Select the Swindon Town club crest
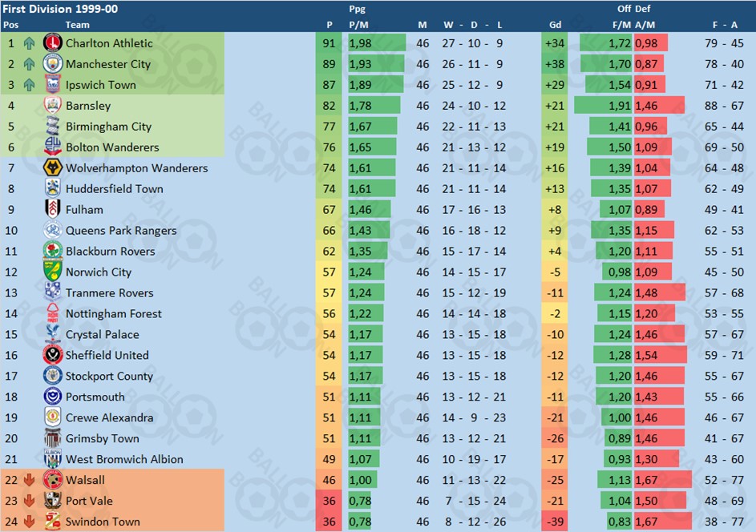Image resolution: width=756 pixels, height=532 pixels. (x=53, y=522)
